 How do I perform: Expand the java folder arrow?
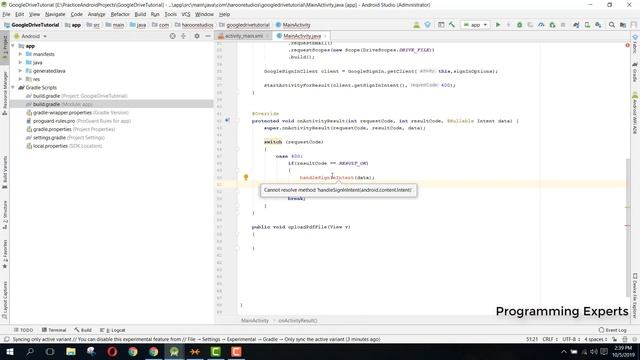tap(20, 62)
